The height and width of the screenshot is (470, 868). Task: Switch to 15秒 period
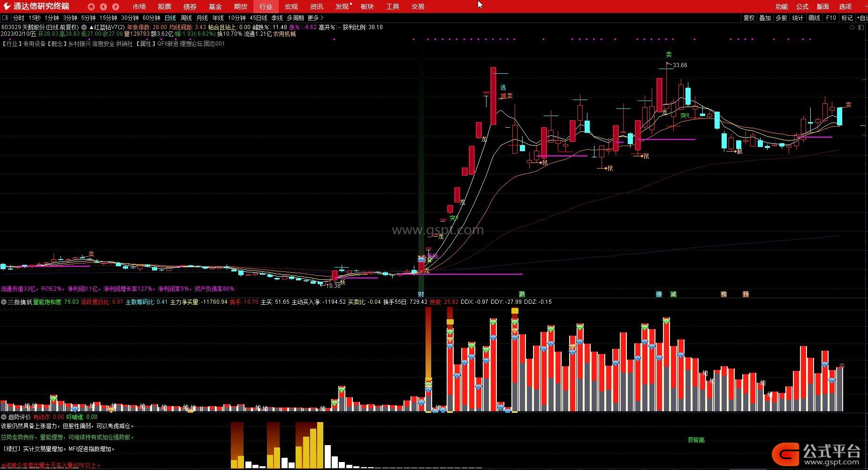[x=35, y=18]
